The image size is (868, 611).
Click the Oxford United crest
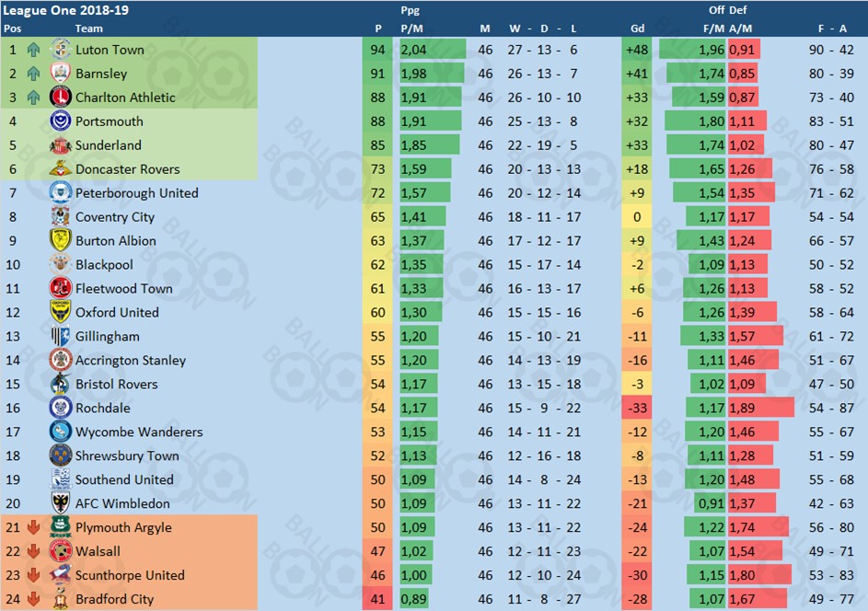pos(61,313)
